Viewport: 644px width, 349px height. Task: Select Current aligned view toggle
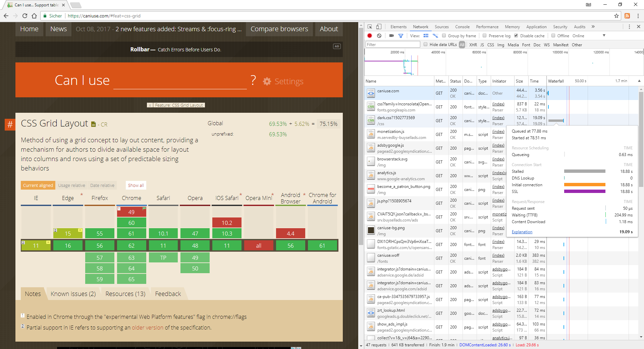38,185
